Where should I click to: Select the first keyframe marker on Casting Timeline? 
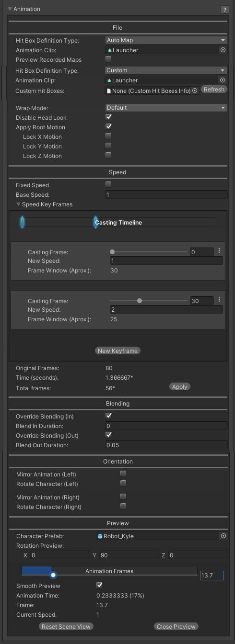coord(22,222)
